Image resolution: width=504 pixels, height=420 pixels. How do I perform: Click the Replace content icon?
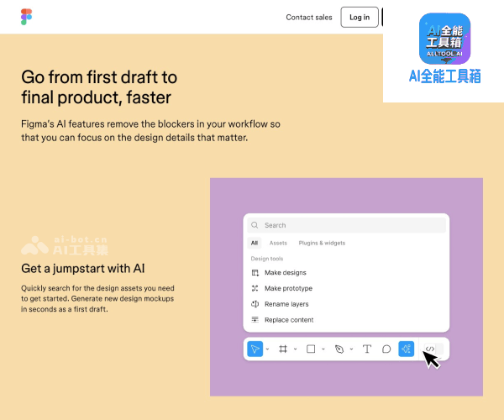(x=255, y=320)
